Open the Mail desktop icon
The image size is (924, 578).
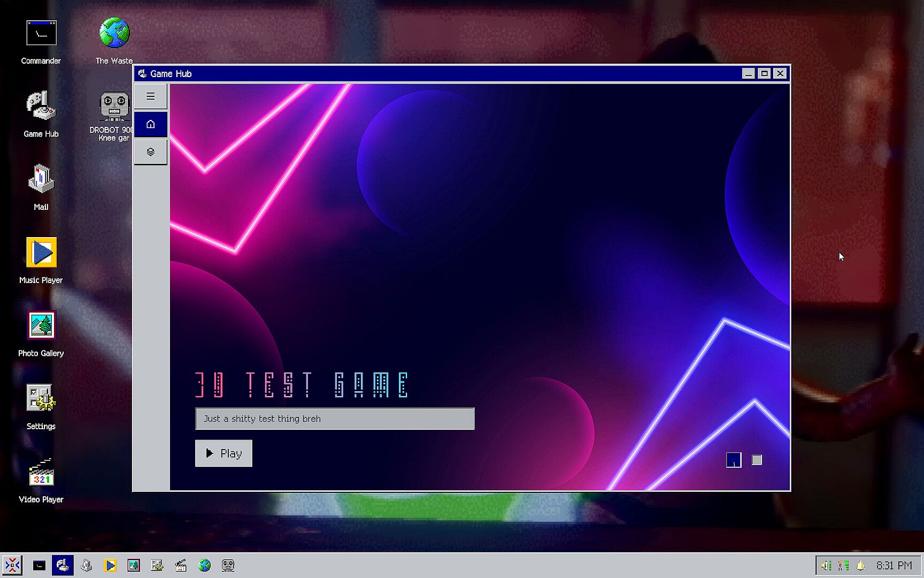[41, 180]
